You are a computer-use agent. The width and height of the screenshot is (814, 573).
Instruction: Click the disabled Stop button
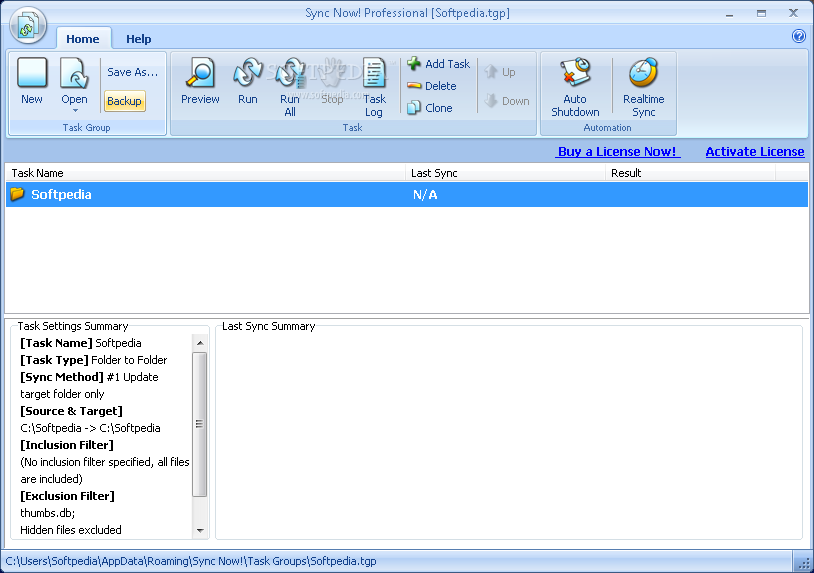click(332, 81)
